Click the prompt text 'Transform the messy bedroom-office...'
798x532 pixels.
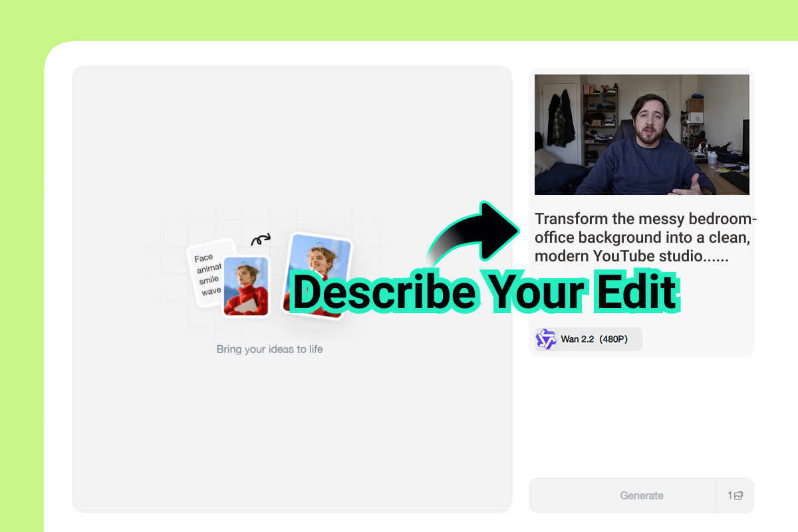point(645,237)
